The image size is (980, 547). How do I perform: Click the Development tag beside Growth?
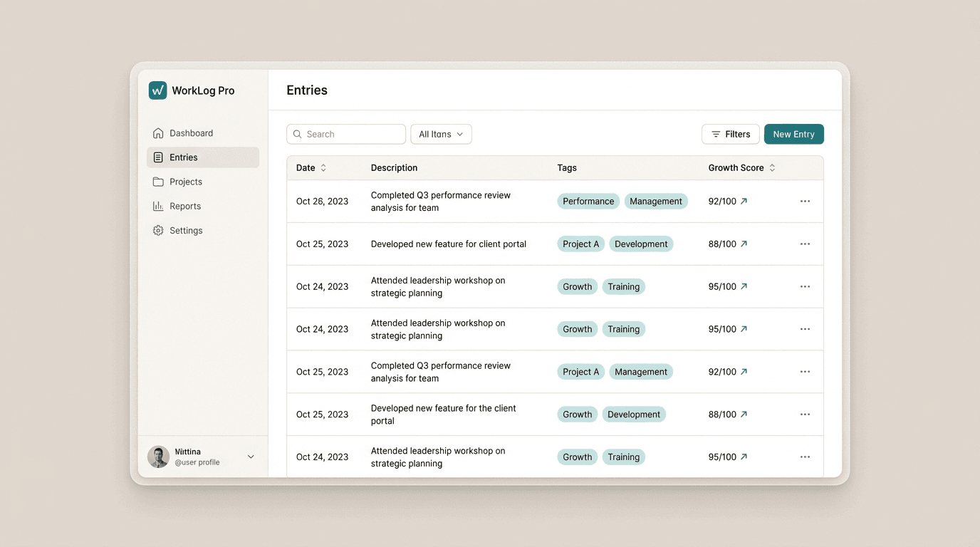tap(634, 415)
